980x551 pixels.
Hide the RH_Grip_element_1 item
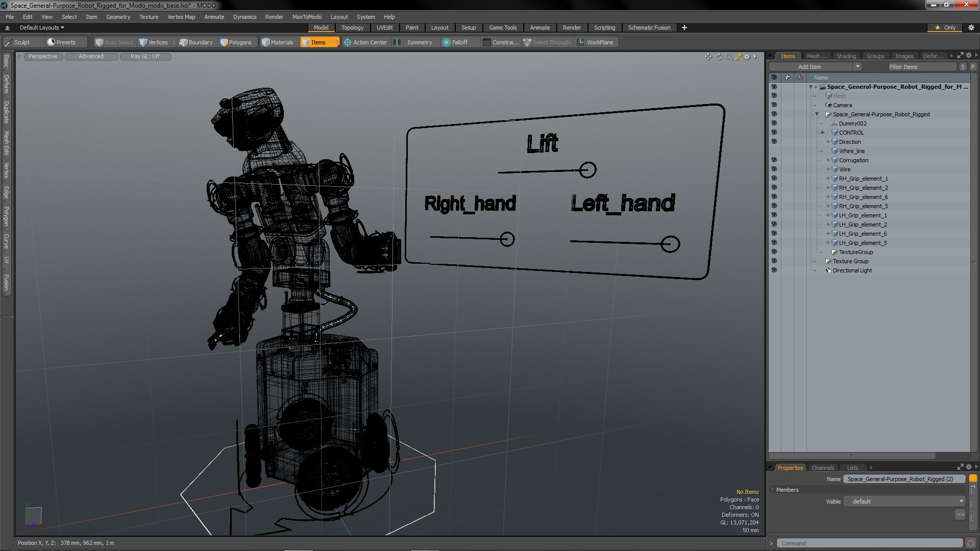774,179
